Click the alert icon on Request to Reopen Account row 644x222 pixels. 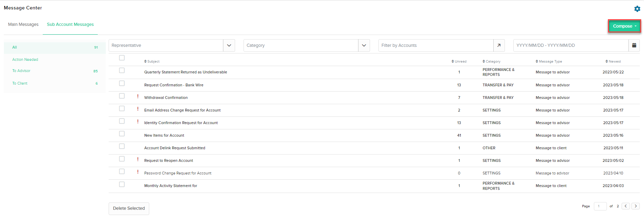click(138, 159)
